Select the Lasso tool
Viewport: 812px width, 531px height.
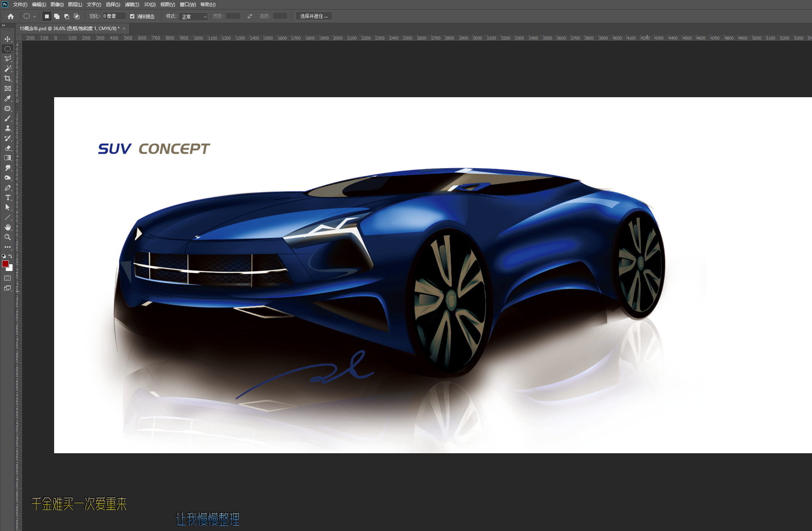click(x=8, y=59)
